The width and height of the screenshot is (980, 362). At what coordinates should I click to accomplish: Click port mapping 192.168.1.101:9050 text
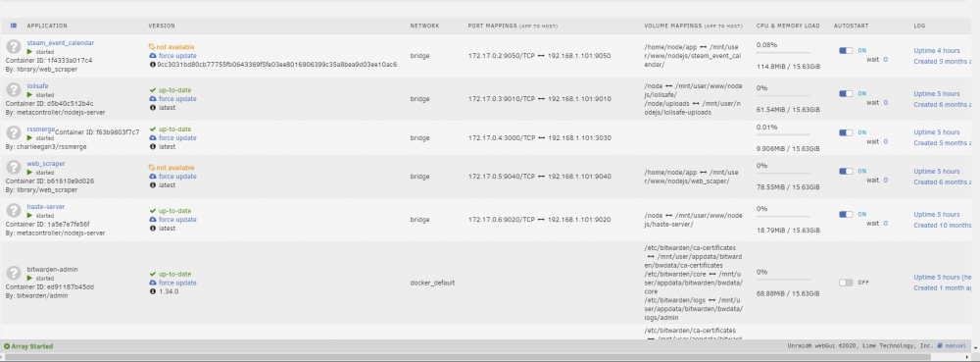point(579,56)
